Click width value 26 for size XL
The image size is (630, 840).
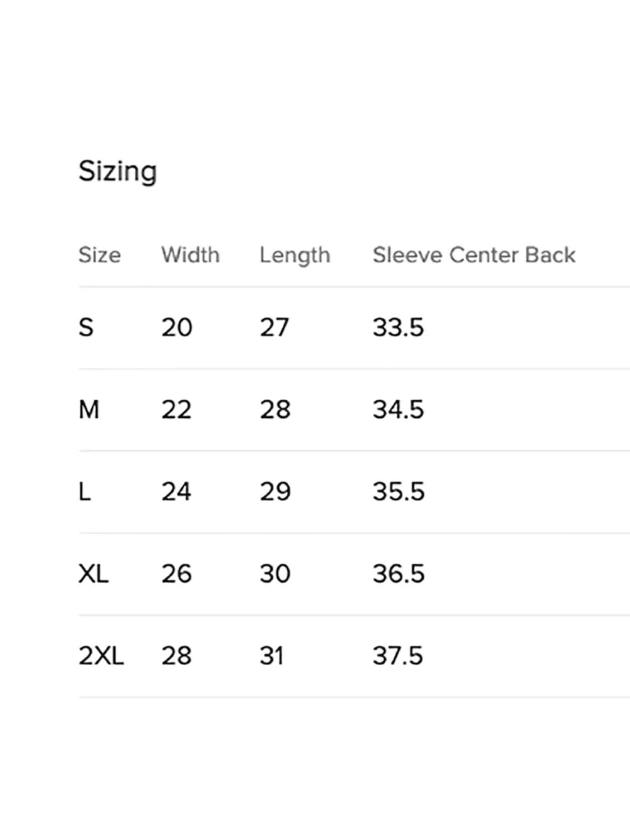pyautogui.click(x=176, y=574)
